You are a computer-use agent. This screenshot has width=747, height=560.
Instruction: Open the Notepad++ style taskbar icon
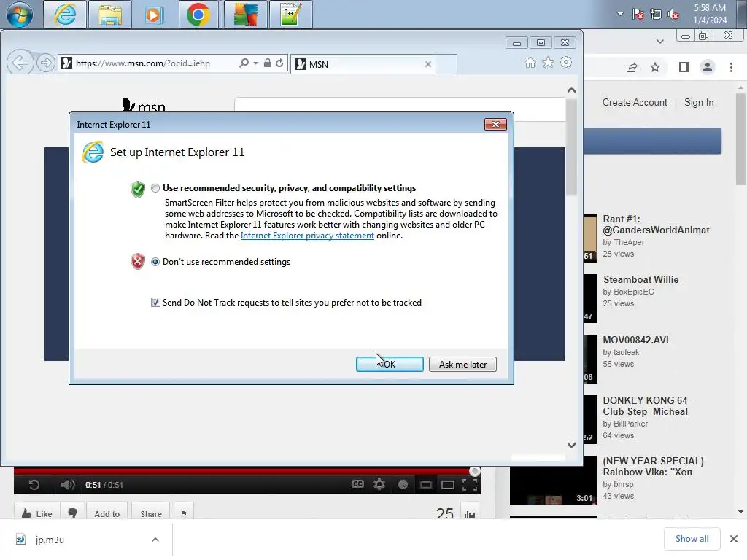290,15
